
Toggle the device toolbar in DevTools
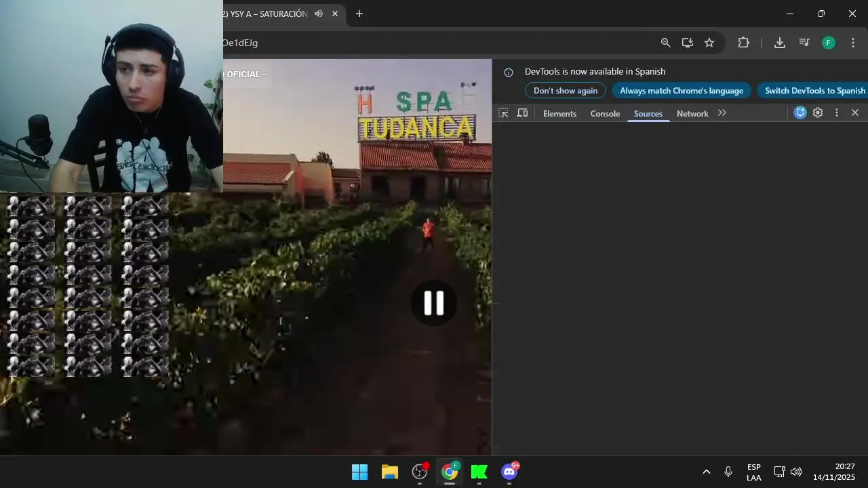522,113
